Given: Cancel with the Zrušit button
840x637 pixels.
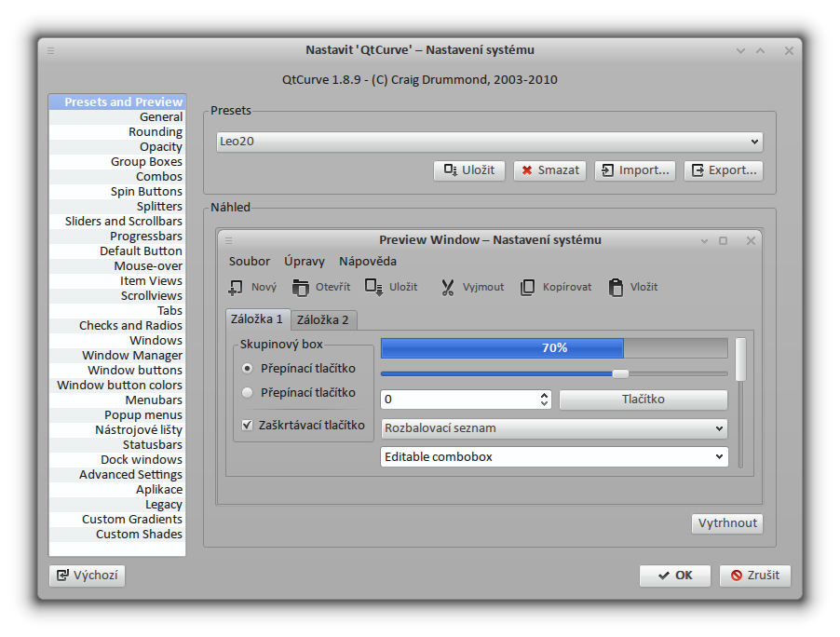Looking at the screenshot, I should 755,576.
